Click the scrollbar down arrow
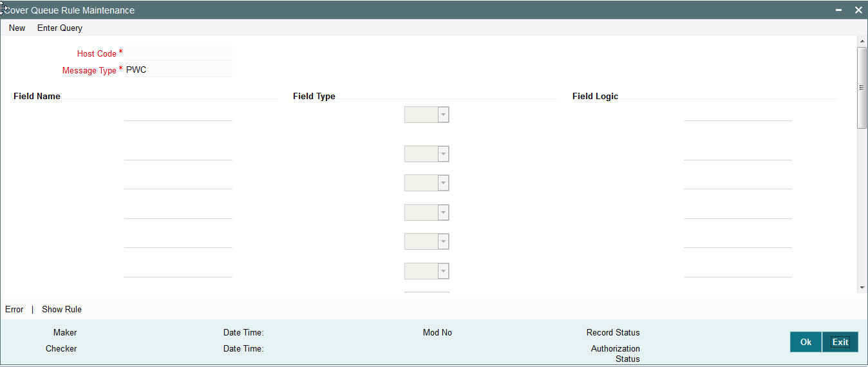 click(x=862, y=288)
